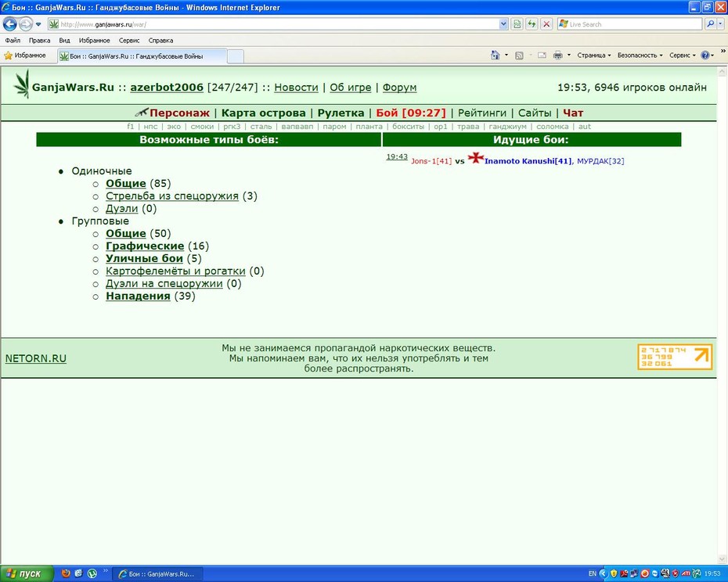
Task: Click the Избранное favorites star button
Action: [25, 56]
